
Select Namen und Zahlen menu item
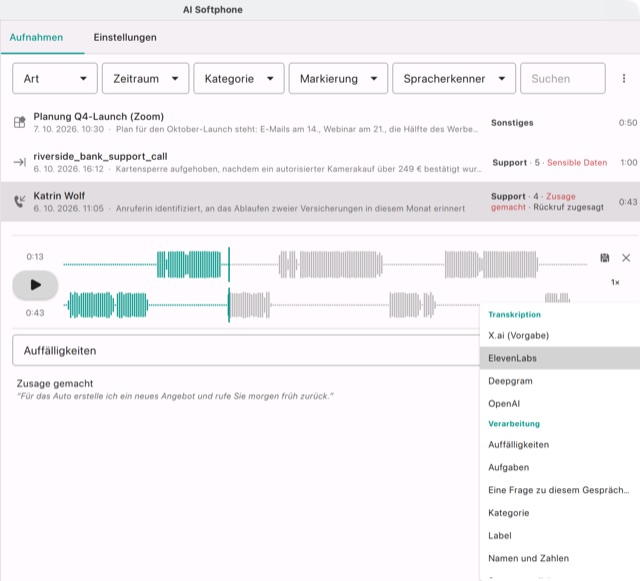[x=560, y=558]
